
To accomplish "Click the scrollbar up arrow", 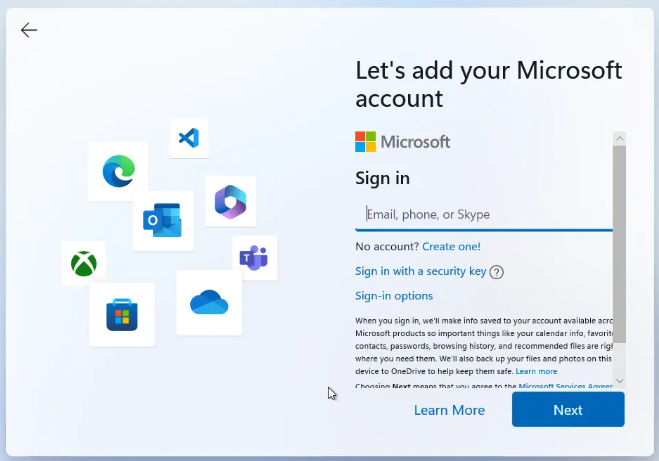I will [x=619, y=138].
